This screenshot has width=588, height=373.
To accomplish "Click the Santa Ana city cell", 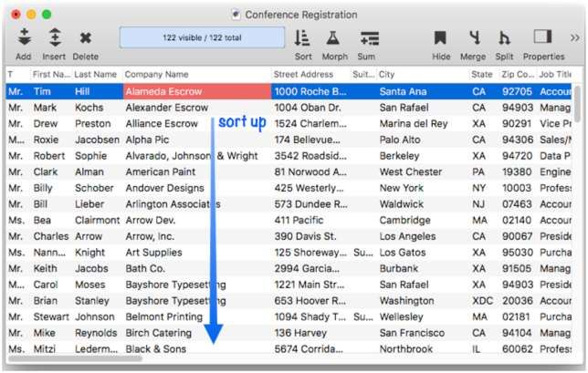I will 403,91.
